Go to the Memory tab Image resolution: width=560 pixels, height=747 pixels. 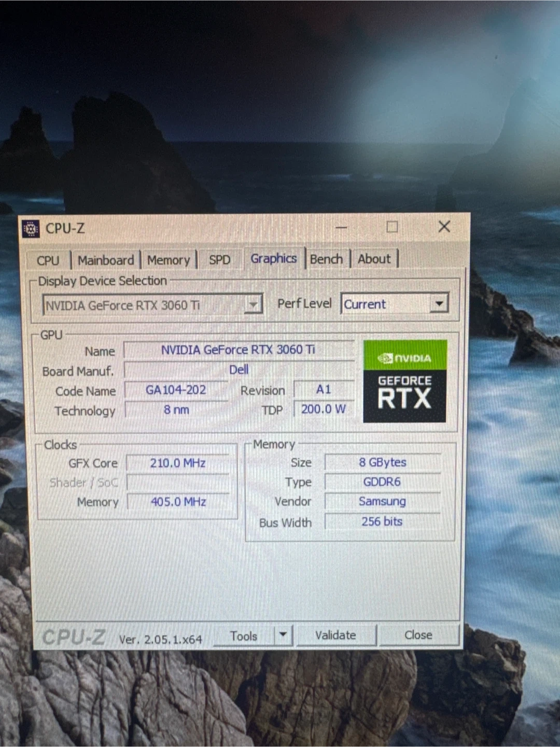(x=169, y=260)
